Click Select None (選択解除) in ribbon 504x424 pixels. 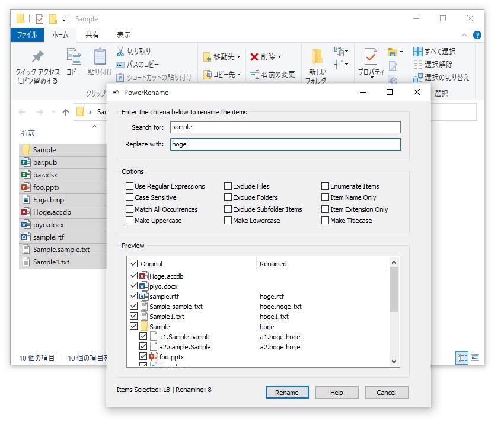click(433, 65)
